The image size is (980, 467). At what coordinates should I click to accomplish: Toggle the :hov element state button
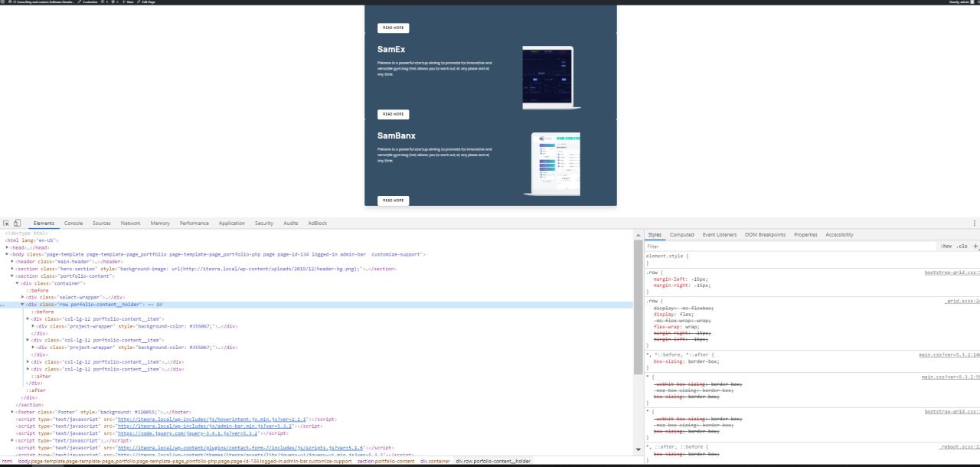click(x=946, y=247)
